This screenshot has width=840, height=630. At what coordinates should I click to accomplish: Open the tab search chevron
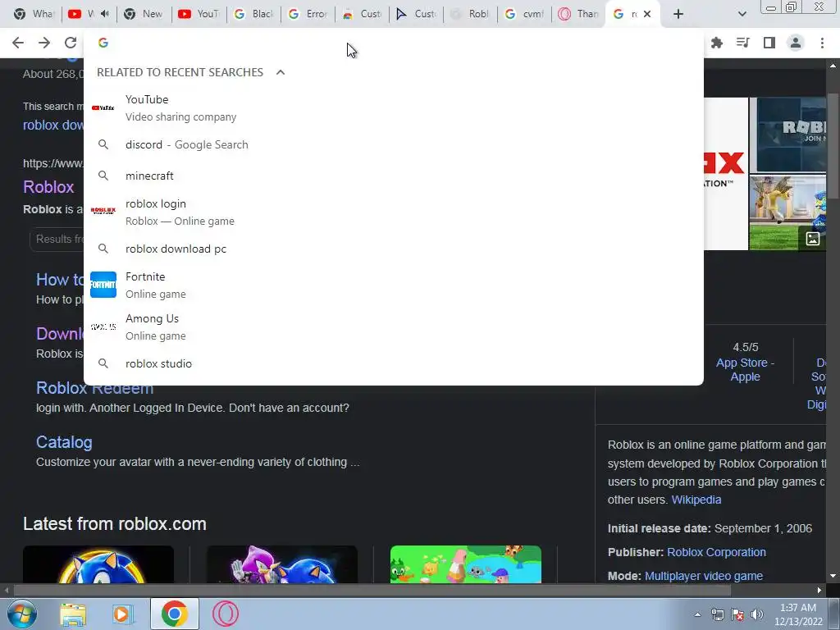(x=742, y=14)
